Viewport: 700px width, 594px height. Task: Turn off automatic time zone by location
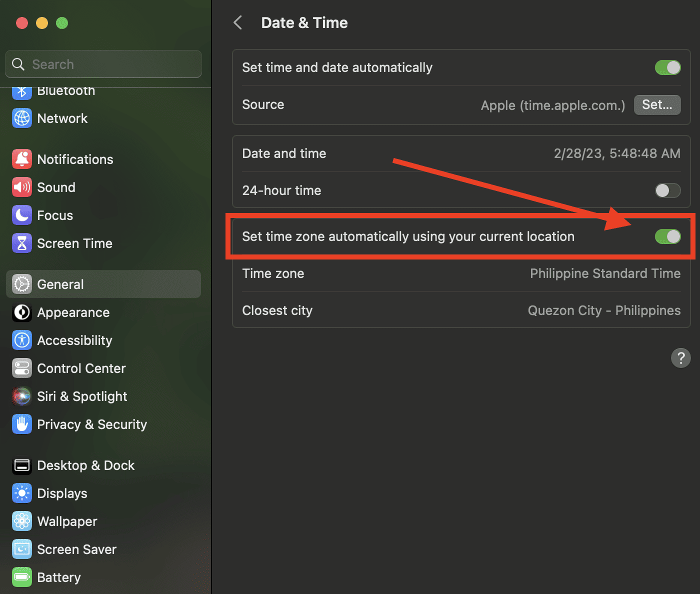(x=667, y=236)
